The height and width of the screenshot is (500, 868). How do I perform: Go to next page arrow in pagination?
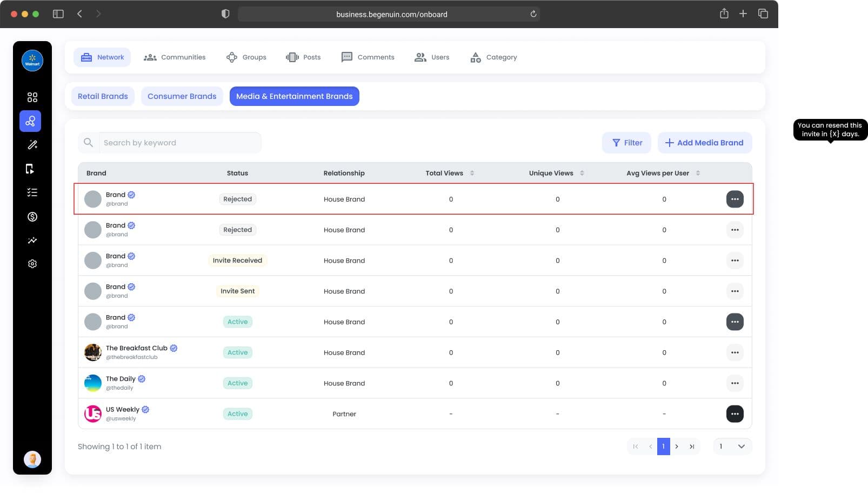pos(677,446)
